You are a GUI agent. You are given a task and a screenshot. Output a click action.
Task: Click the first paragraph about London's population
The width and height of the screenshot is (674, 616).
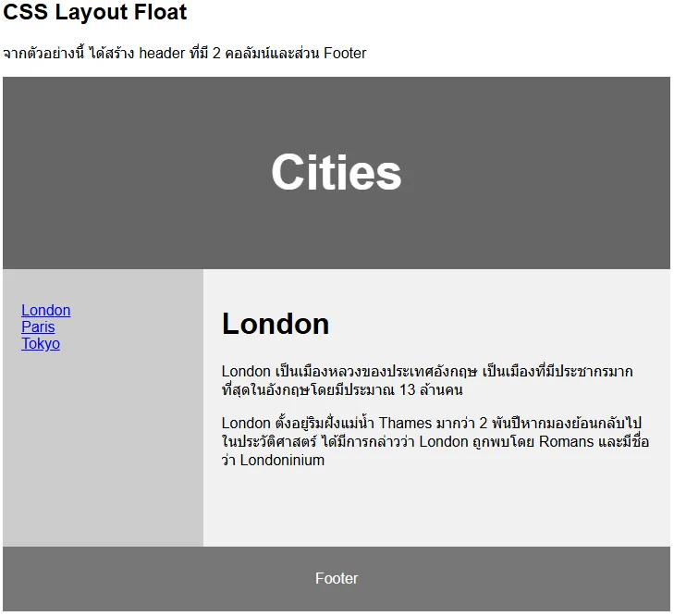427,381
